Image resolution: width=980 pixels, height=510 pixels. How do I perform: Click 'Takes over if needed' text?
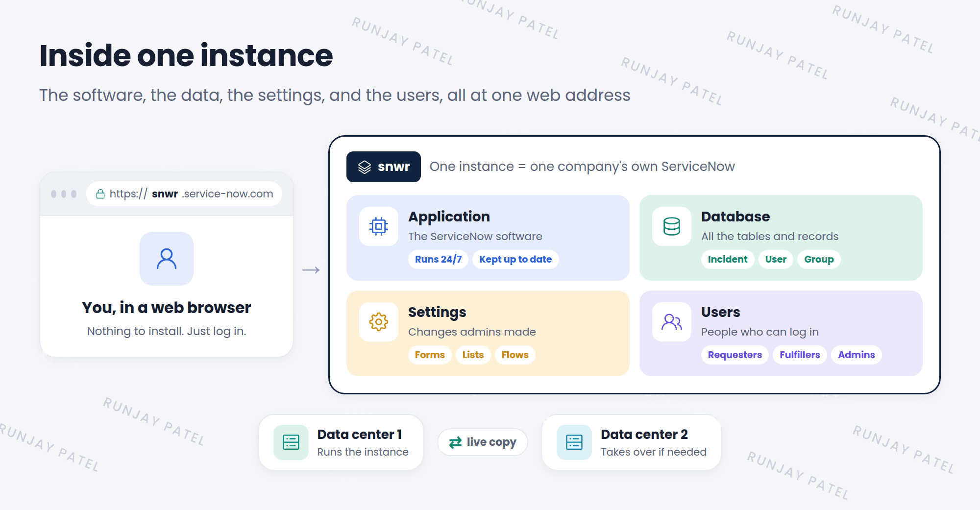click(654, 452)
